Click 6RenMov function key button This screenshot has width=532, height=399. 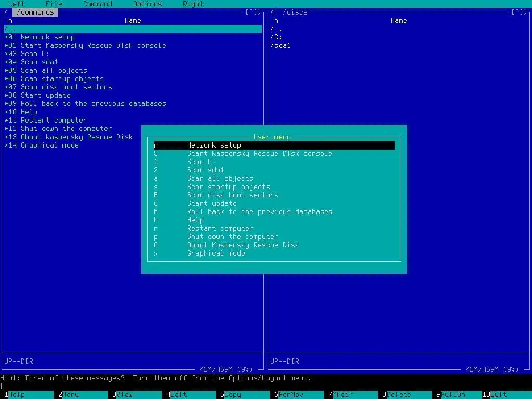[x=299, y=395]
